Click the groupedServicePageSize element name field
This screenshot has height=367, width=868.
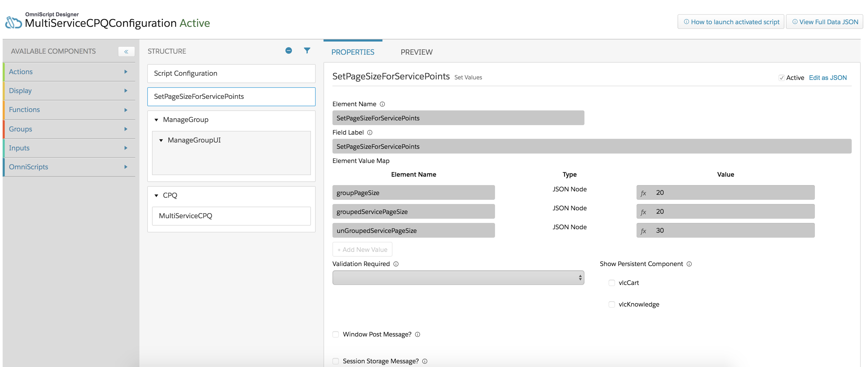414,212
